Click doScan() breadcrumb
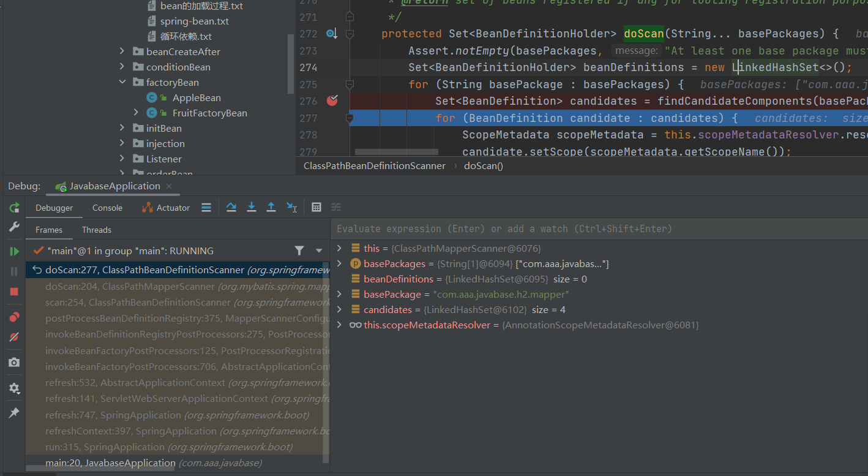Screen dimensions: 868x476 (x=484, y=165)
